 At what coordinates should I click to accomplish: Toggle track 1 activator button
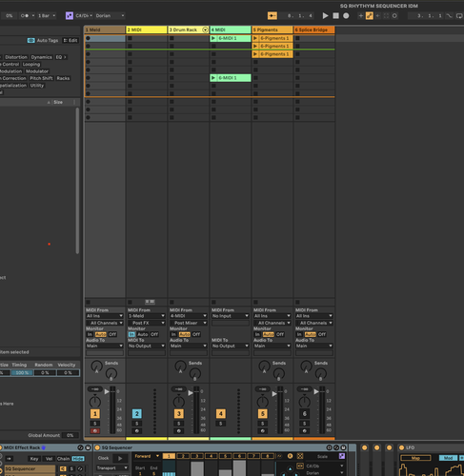pos(95,413)
